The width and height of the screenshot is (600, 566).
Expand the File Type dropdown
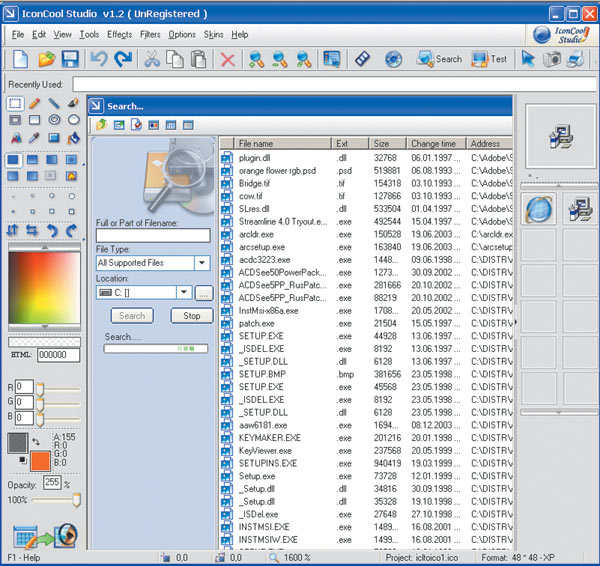click(x=202, y=263)
